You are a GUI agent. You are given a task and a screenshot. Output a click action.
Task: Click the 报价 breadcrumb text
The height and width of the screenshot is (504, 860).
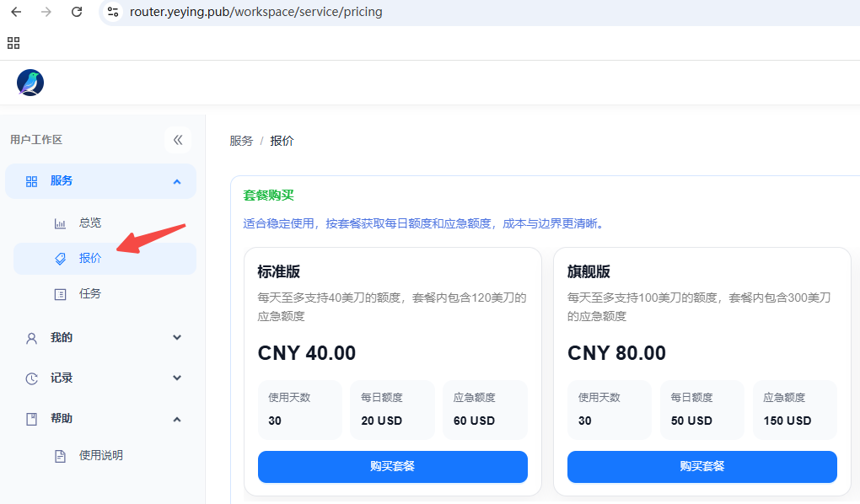tap(282, 141)
